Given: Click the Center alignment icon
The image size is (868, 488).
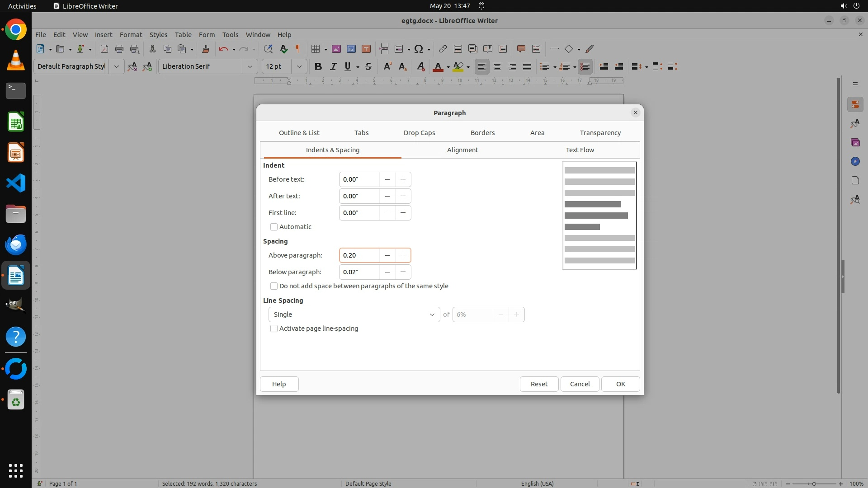Looking at the screenshot, I should pyautogui.click(x=497, y=66).
